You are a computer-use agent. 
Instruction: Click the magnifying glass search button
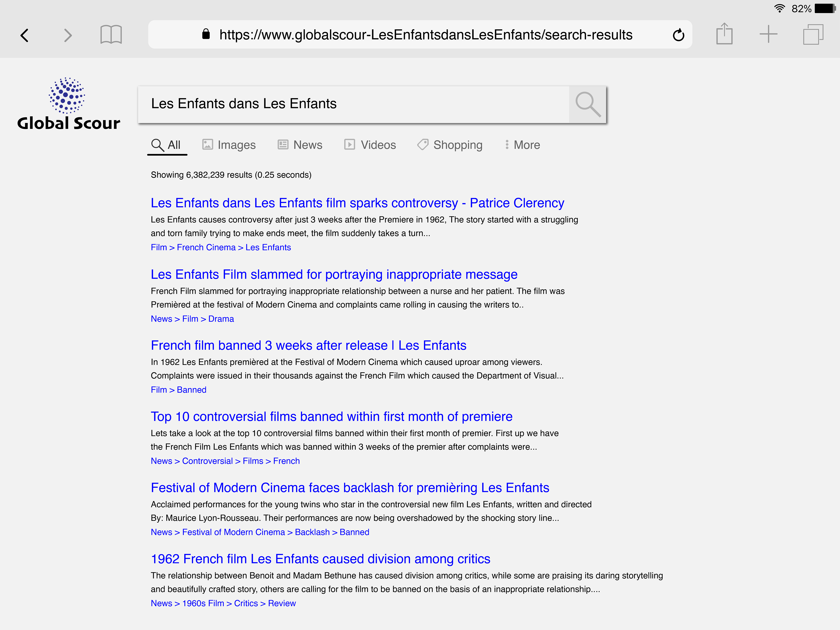pyautogui.click(x=588, y=104)
